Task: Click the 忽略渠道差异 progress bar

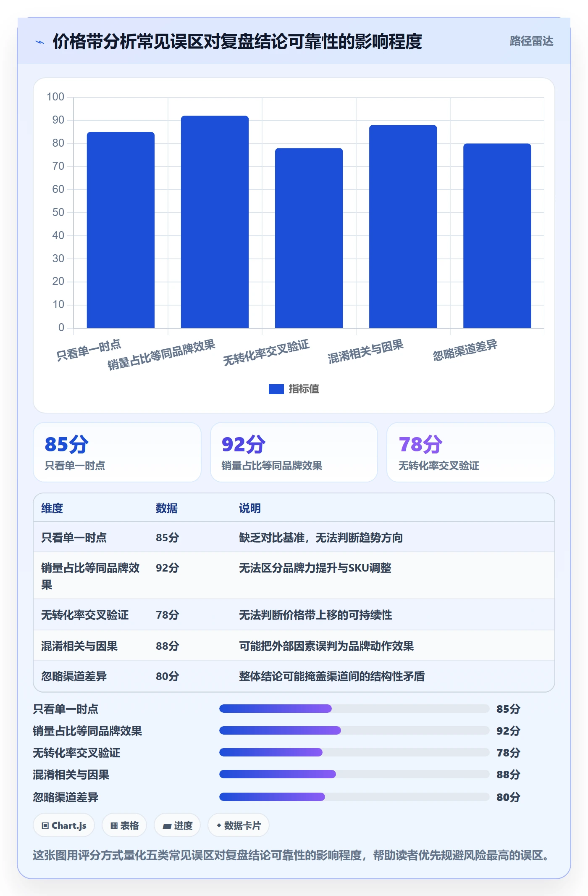Action: (x=354, y=797)
